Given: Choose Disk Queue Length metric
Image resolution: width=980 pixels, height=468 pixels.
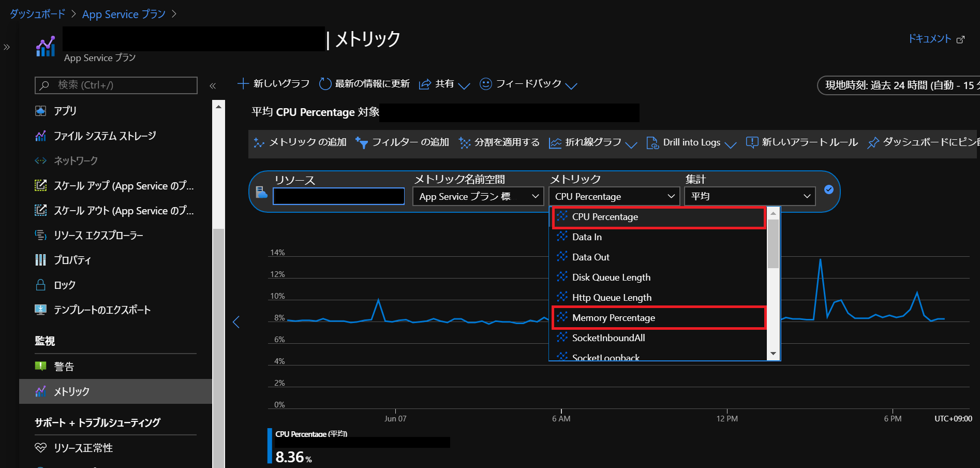Looking at the screenshot, I should click(x=658, y=277).
